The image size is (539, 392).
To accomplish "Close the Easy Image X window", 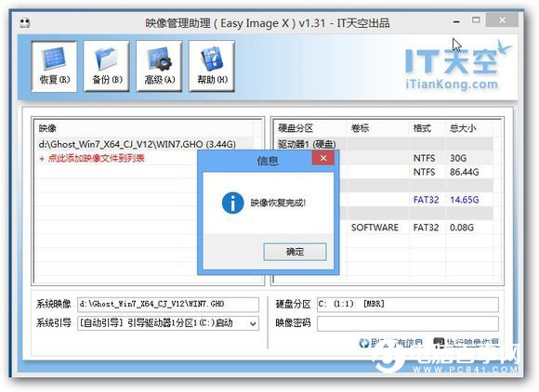I will (502, 20).
